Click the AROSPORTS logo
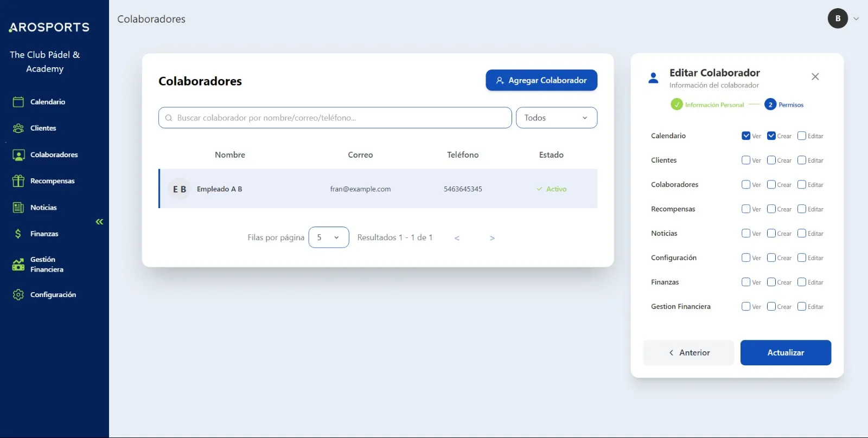This screenshot has width=868, height=438. coord(49,27)
